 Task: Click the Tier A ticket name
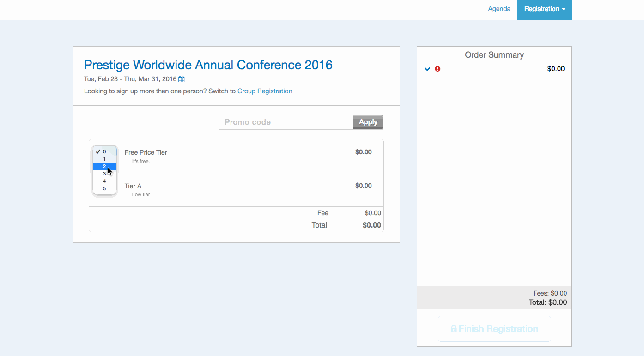tap(133, 186)
